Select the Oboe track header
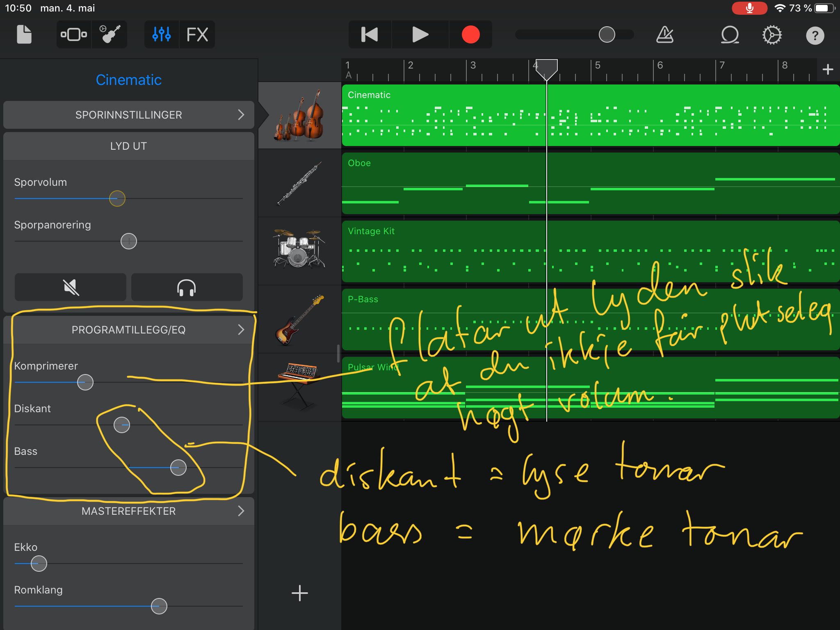This screenshot has height=630, width=840. [300, 183]
